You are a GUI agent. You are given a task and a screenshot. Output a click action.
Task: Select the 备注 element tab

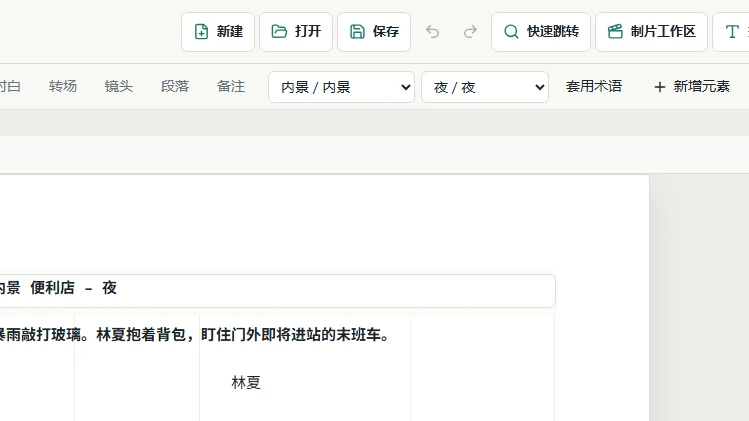point(231,86)
